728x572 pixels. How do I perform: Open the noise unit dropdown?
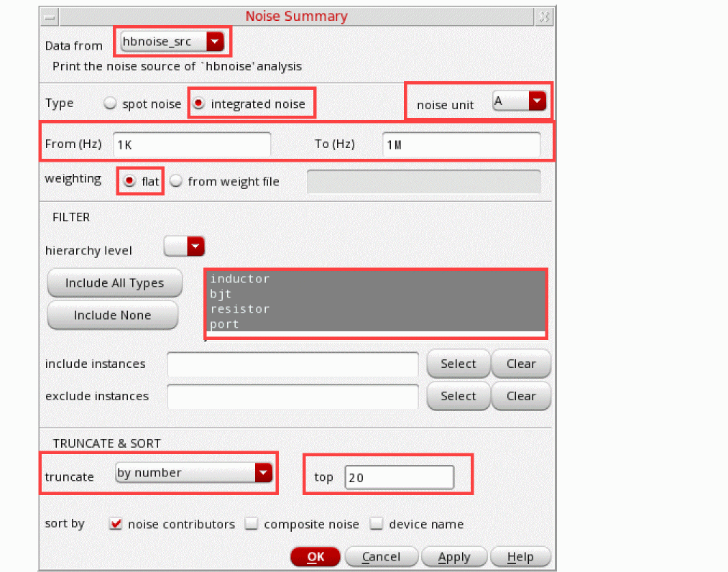tap(519, 101)
